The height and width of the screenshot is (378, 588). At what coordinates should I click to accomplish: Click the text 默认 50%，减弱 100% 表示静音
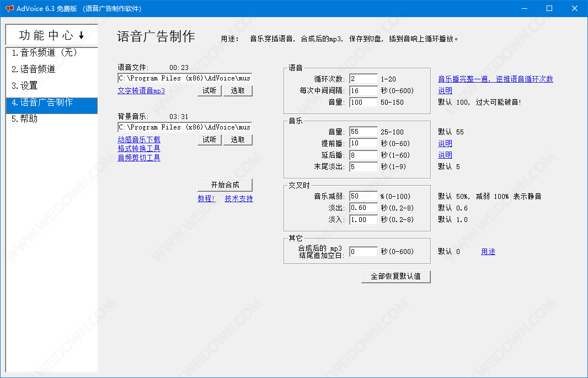(x=490, y=196)
